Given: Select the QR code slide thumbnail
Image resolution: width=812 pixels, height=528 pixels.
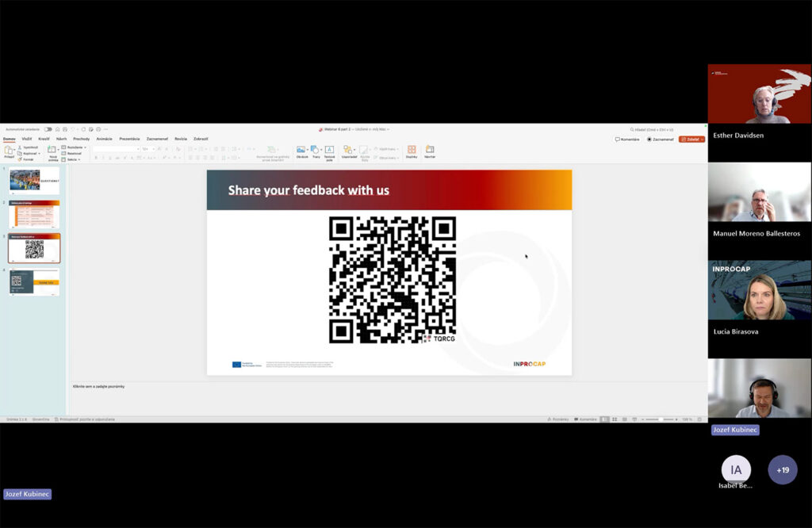Looking at the screenshot, I should [34, 247].
